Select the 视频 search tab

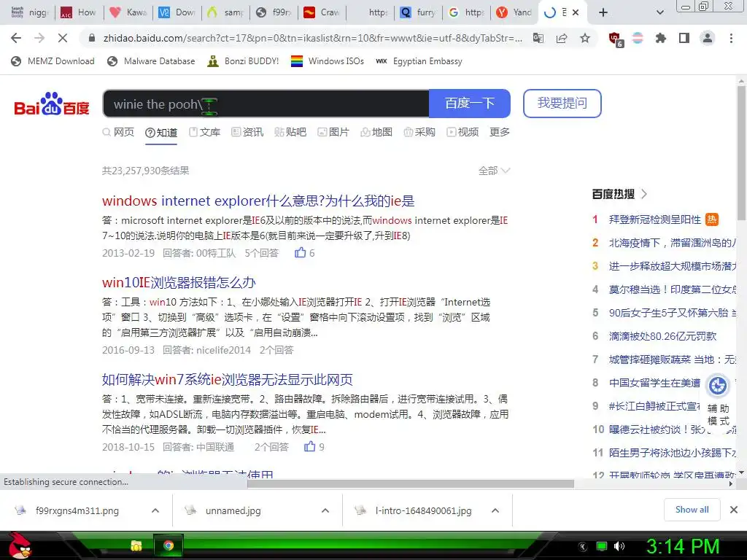[x=462, y=132]
